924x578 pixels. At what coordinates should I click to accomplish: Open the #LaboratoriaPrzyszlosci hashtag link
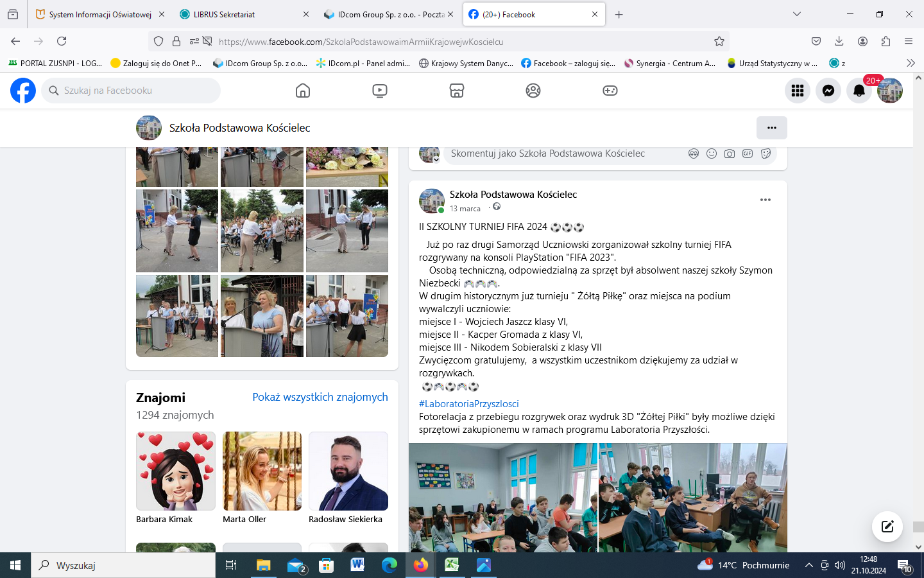pyautogui.click(x=469, y=403)
